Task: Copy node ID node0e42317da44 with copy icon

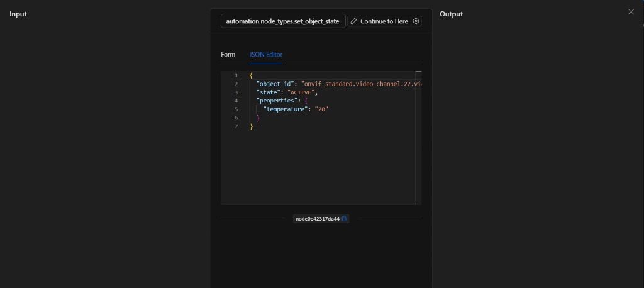Action: 344,219
